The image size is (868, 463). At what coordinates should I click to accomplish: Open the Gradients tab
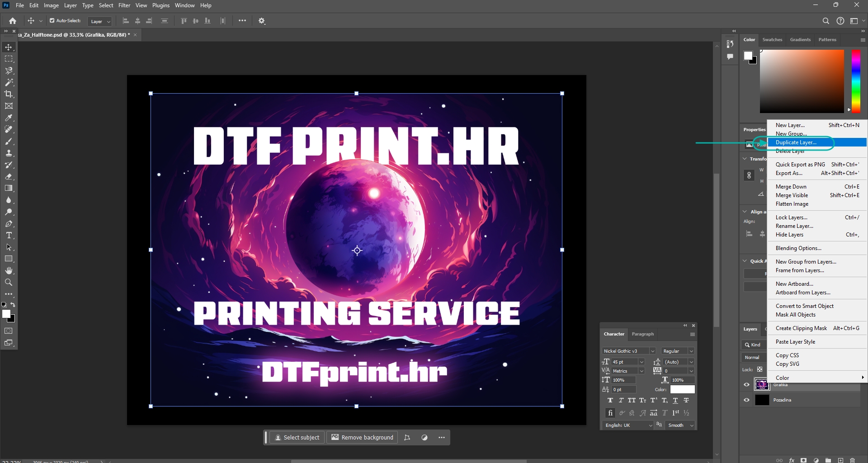tap(800, 40)
